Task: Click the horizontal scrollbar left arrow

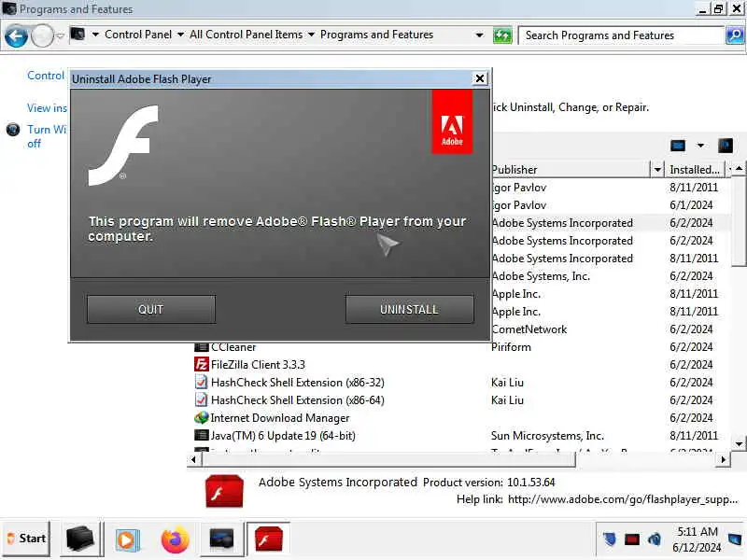Action: 193,459
